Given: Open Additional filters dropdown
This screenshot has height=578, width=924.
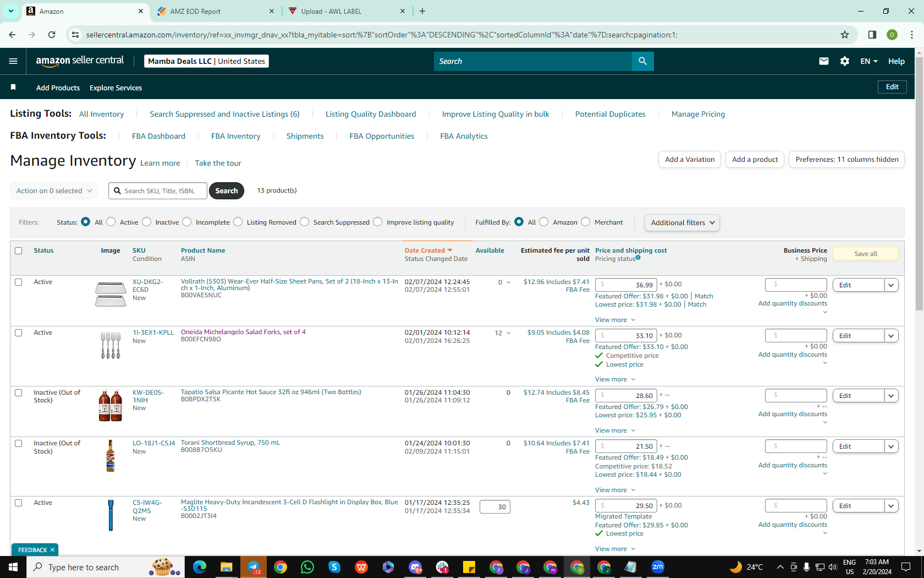Looking at the screenshot, I should coord(682,222).
